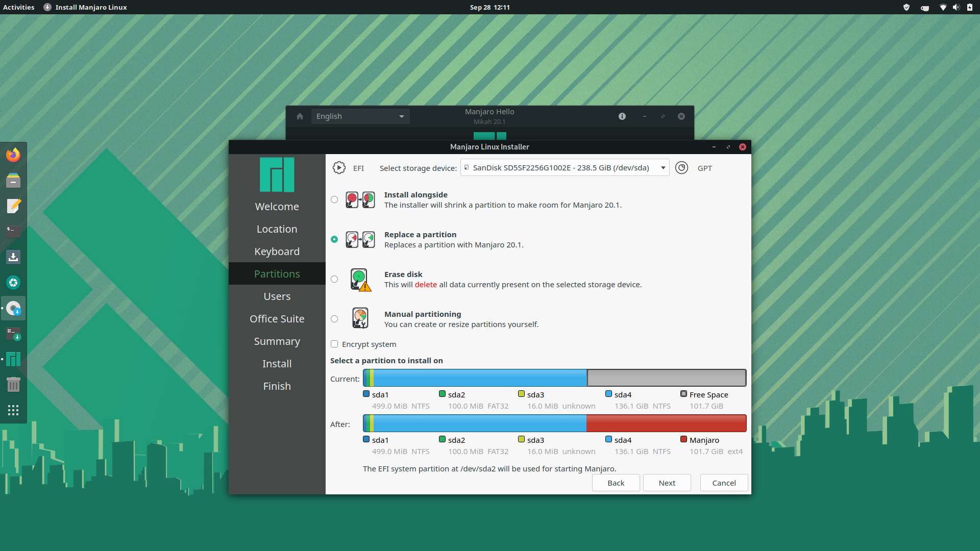The image size is (980, 551).
Task: Click the Install alongside heading text
Action: coord(415,195)
